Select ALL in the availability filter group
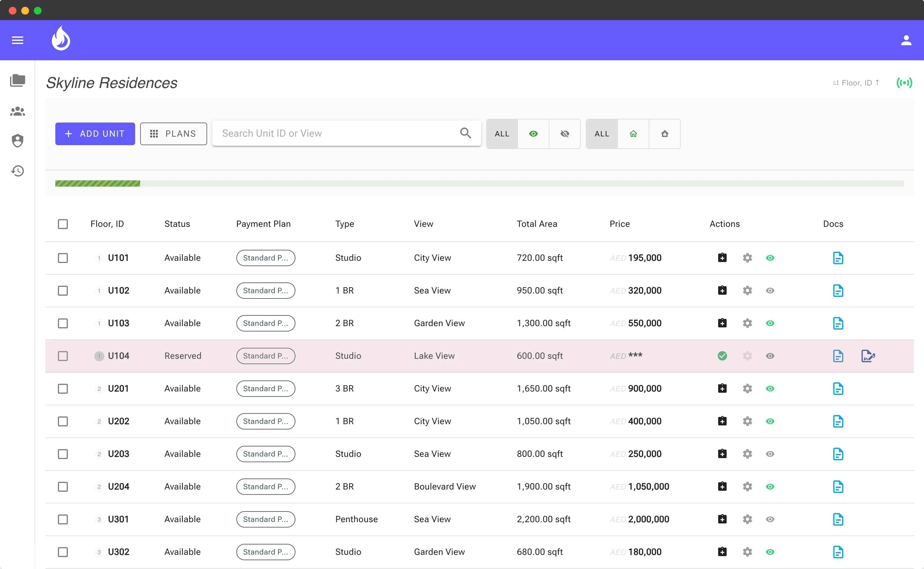Image resolution: width=924 pixels, height=569 pixels. [x=502, y=134]
